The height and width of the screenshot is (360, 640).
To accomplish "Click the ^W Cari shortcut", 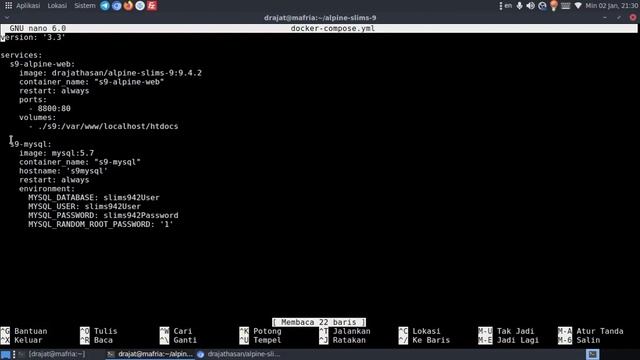I will (176, 331).
